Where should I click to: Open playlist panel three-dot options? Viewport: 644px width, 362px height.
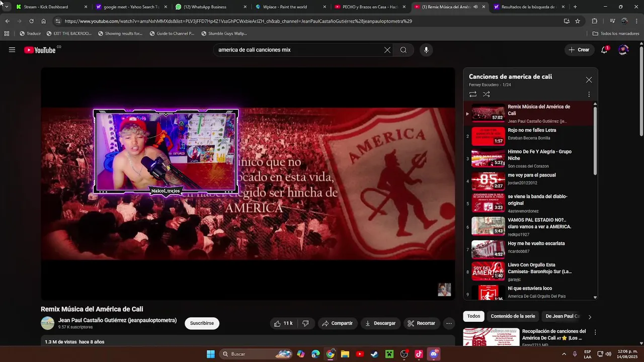click(x=589, y=94)
